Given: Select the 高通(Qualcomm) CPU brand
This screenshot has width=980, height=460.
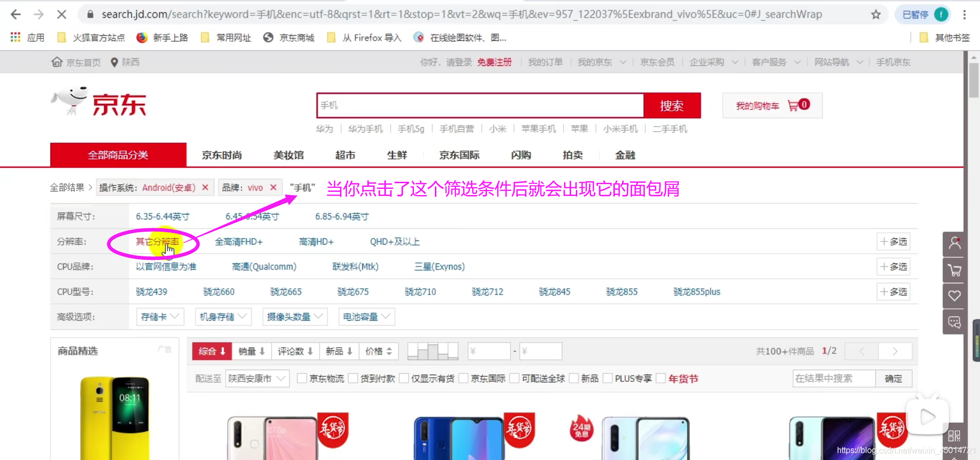Looking at the screenshot, I should 264,267.
